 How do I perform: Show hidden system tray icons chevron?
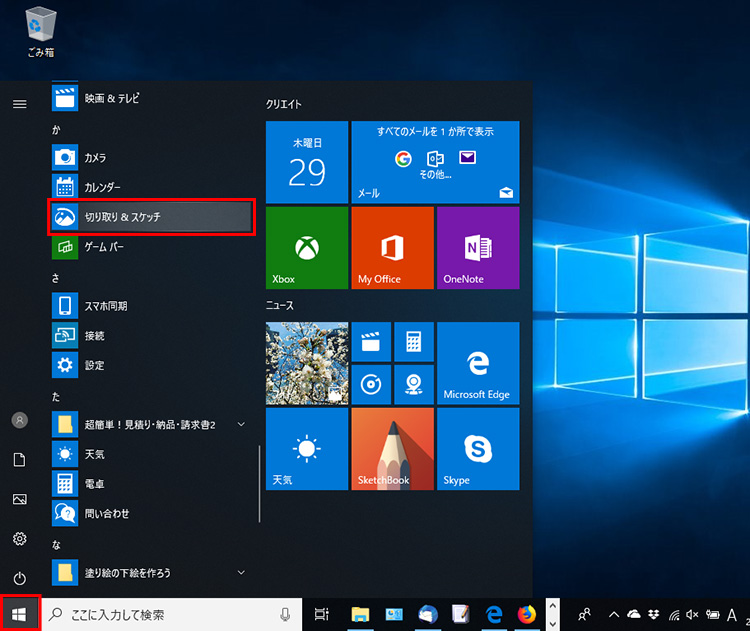coord(614,615)
